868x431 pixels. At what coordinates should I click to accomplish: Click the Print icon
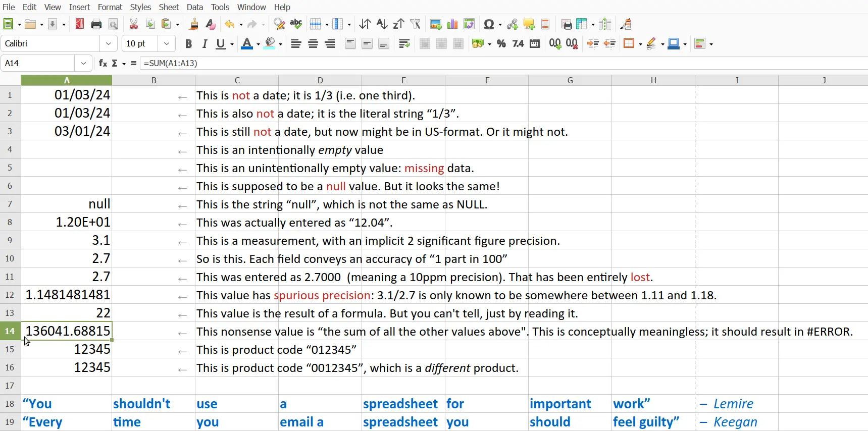click(x=96, y=24)
